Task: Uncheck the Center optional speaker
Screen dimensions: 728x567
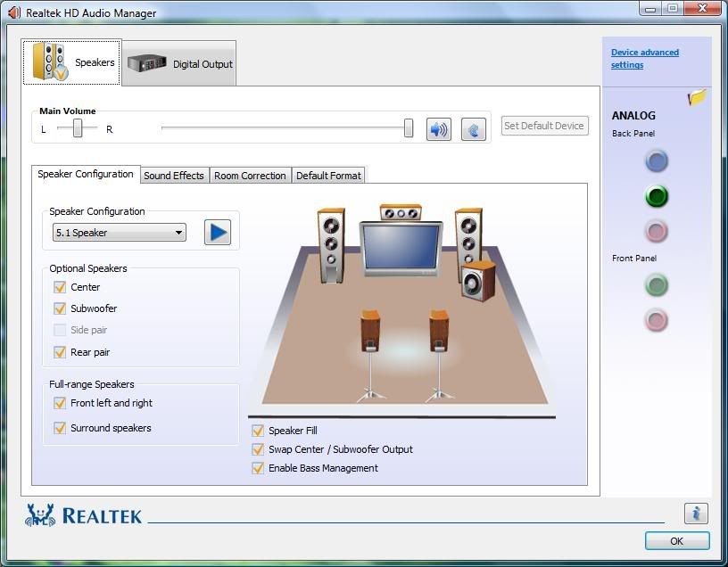Action: pyautogui.click(x=60, y=287)
